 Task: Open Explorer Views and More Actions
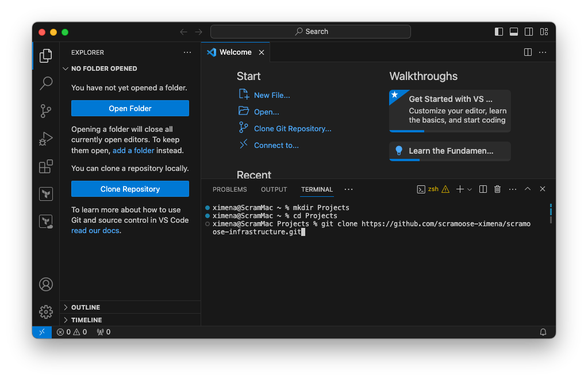(x=187, y=52)
